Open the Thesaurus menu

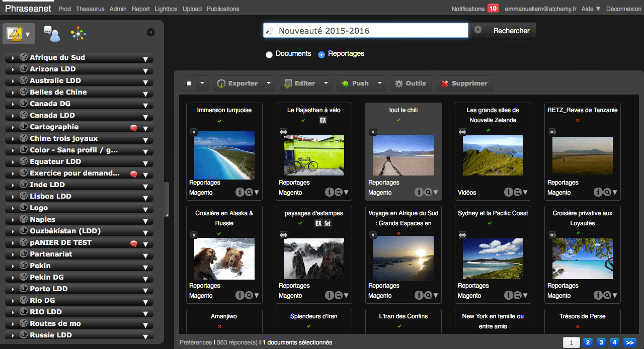pos(90,9)
